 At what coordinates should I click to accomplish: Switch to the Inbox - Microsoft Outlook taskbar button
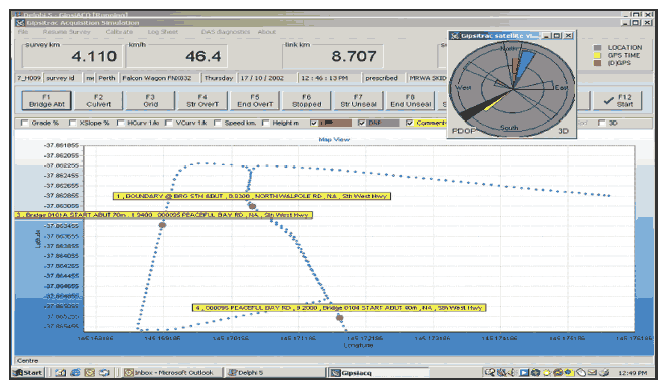[x=172, y=373]
